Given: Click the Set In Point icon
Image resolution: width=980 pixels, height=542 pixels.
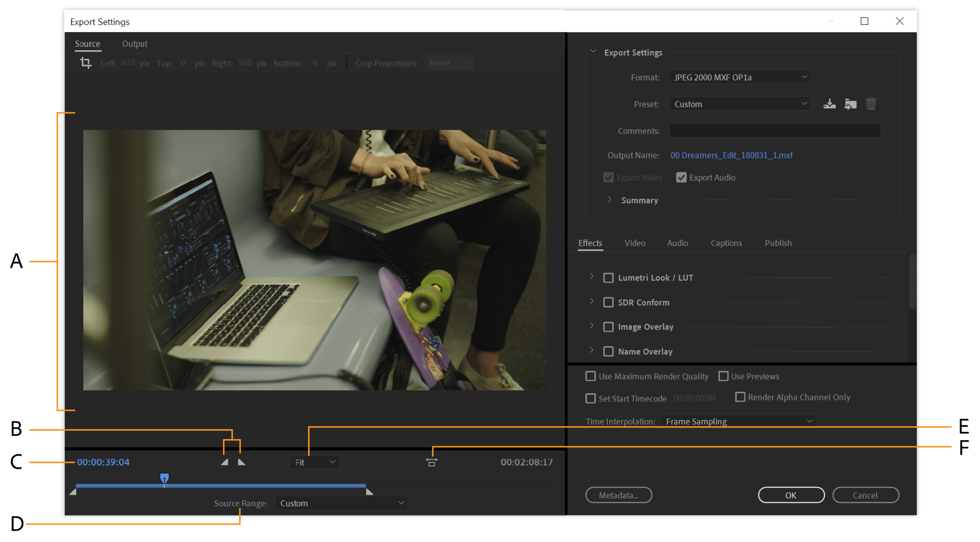Looking at the screenshot, I should click(223, 462).
